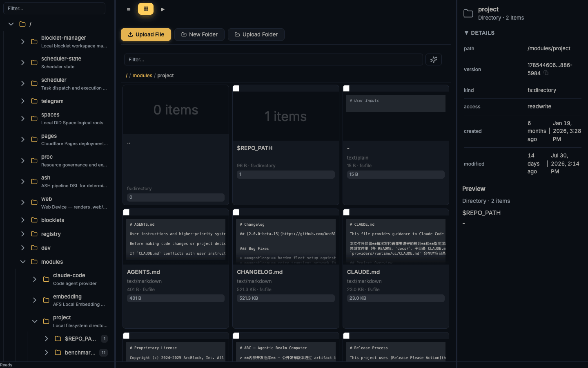Click the claude-code folder icon
The height and width of the screenshot is (368, 588).
(x=46, y=279)
